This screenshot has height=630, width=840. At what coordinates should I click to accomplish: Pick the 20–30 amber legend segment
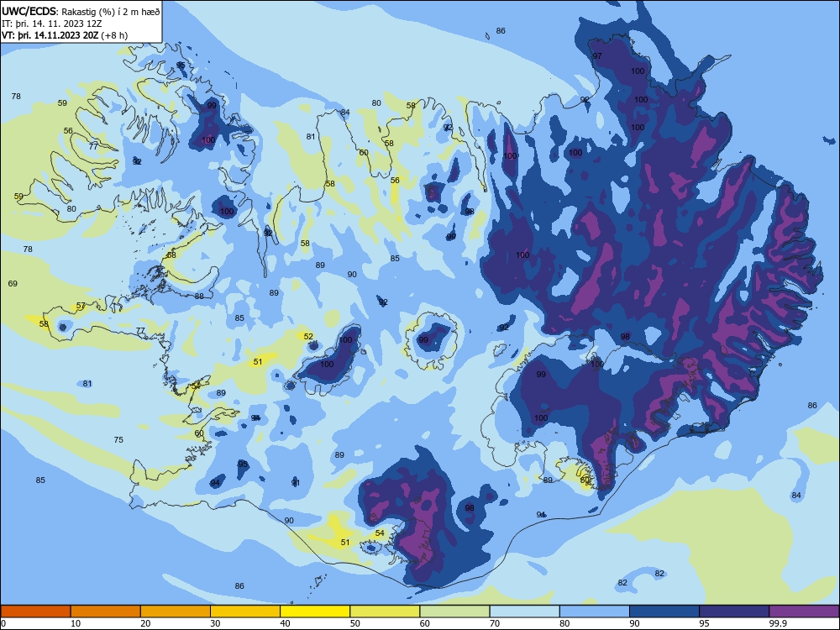coord(176,612)
